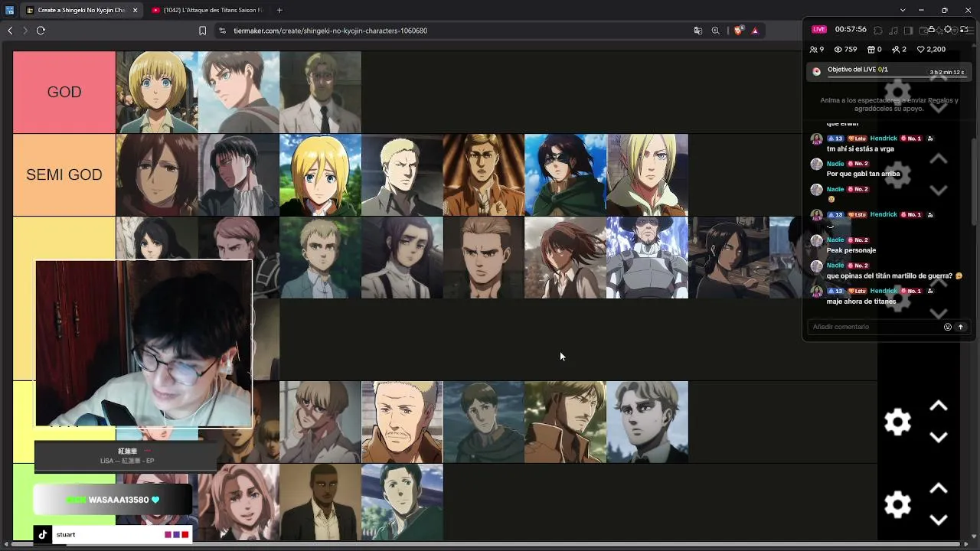Screen dimensions: 980x551
Task: Switch to the L'Attaque des Titans YouTube tab
Action: (207, 10)
